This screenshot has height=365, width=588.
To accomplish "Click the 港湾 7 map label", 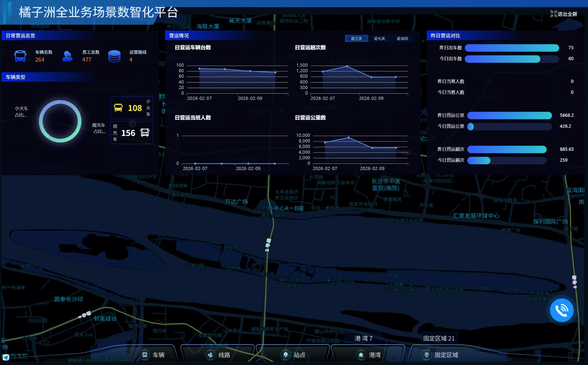I will click(x=364, y=338).
